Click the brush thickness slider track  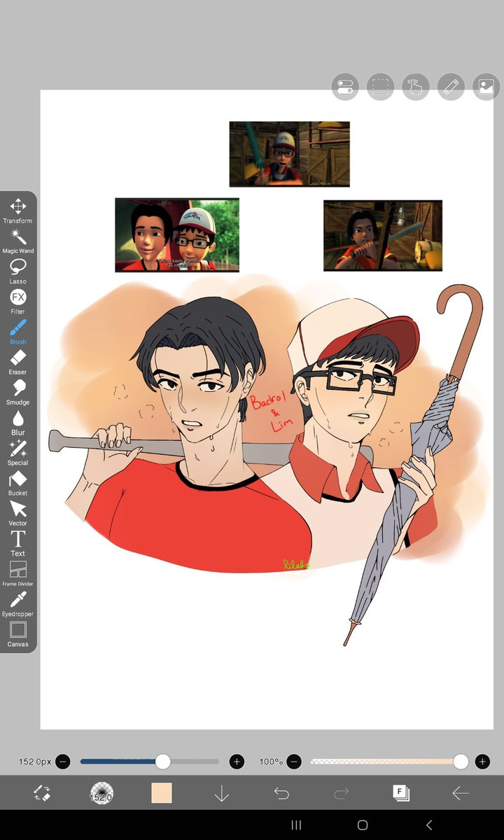pos(150,762)
